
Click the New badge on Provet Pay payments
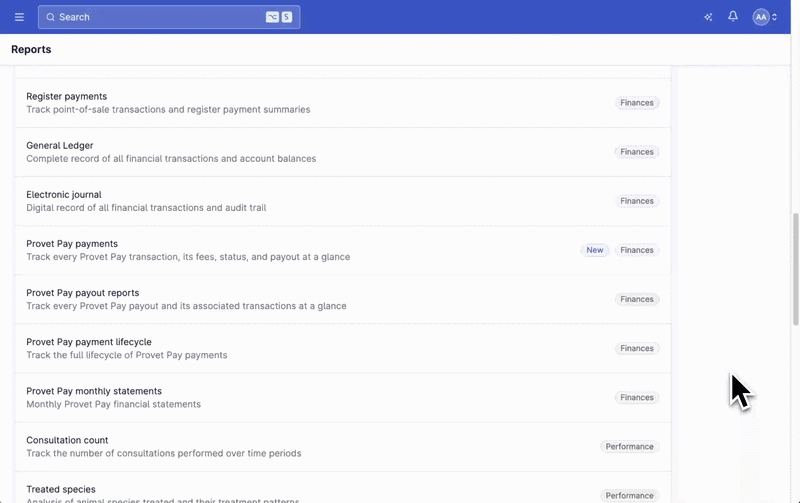(x=594, y=250)
